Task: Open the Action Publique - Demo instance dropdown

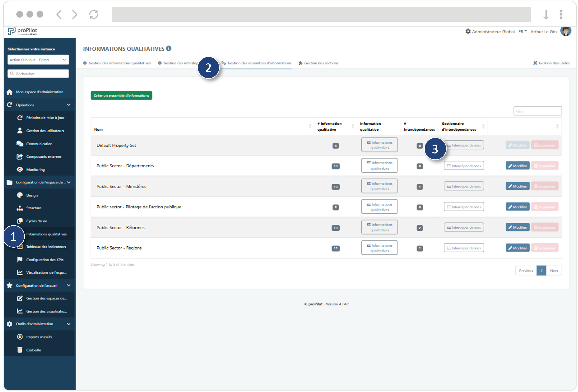Action: tap(38, 60)
